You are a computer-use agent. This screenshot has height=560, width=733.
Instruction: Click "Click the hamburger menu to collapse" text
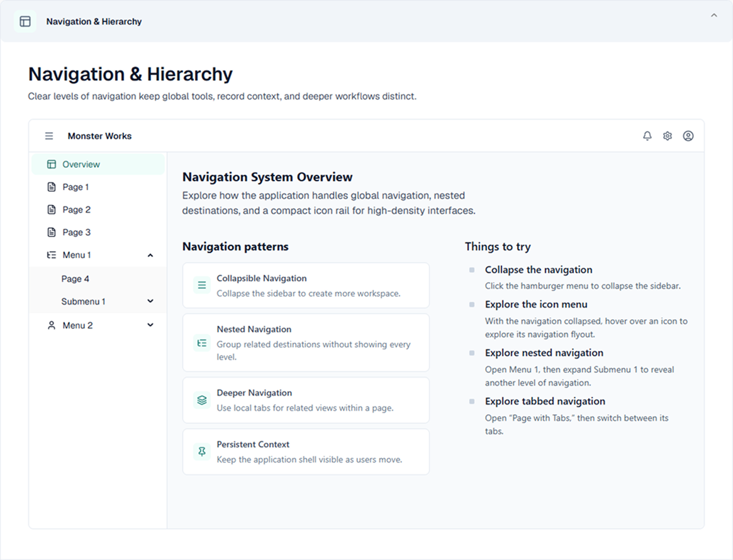[583, 286]
